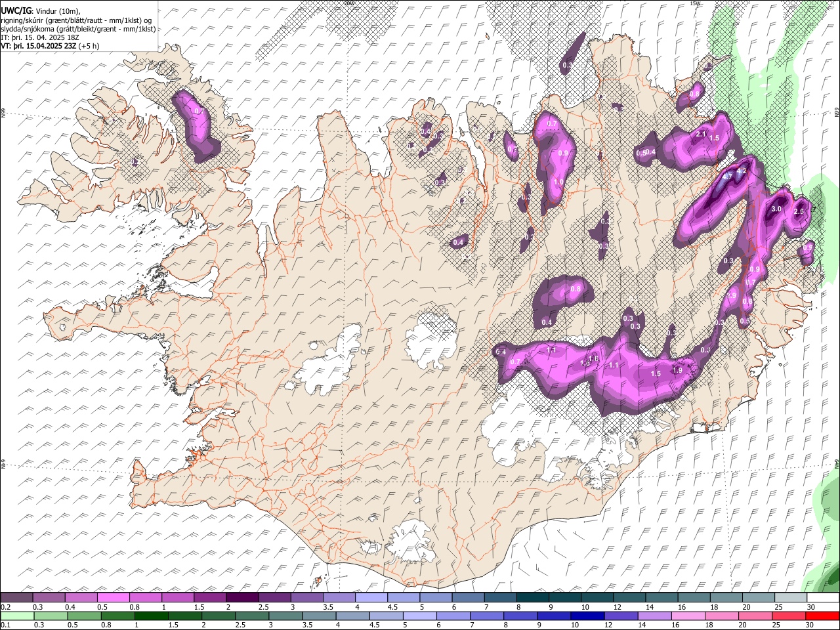
Task: Click the grey-purple 0.2–0.3 snow legend swatch
Action: click(x=16, y=598)
